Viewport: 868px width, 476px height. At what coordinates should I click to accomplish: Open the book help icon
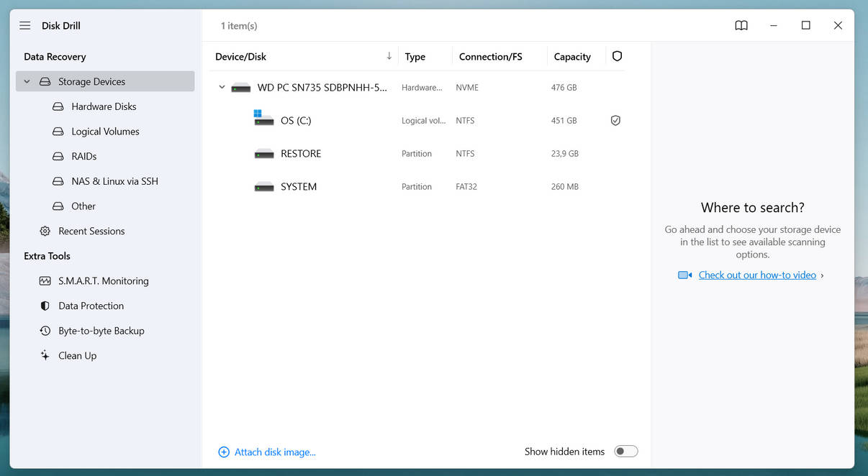741,26
